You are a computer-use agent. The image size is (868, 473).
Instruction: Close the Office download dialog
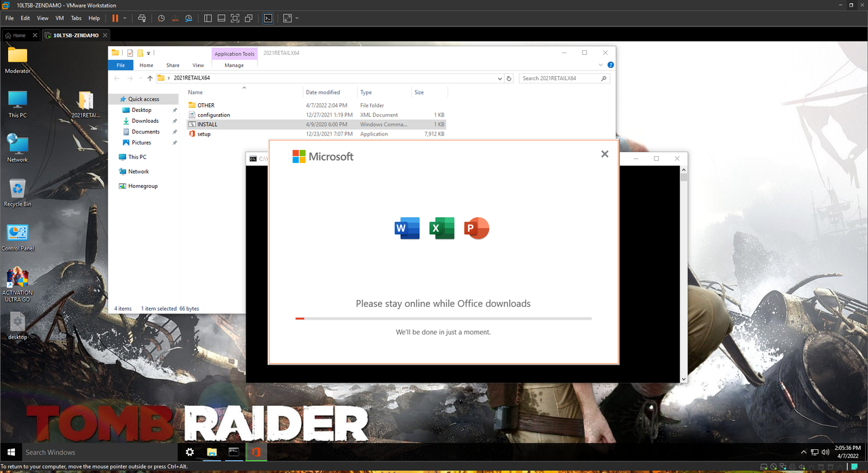[605, 154]
